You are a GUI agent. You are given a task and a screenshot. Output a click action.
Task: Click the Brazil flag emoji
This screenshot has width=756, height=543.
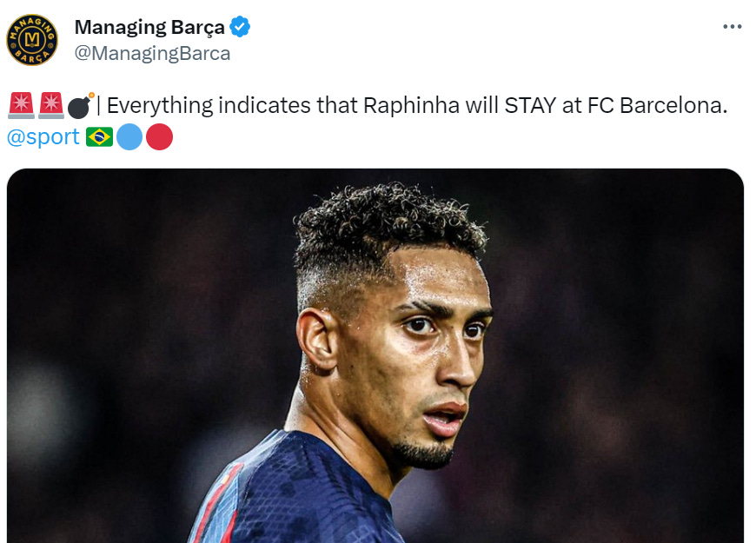coord(99,137)
